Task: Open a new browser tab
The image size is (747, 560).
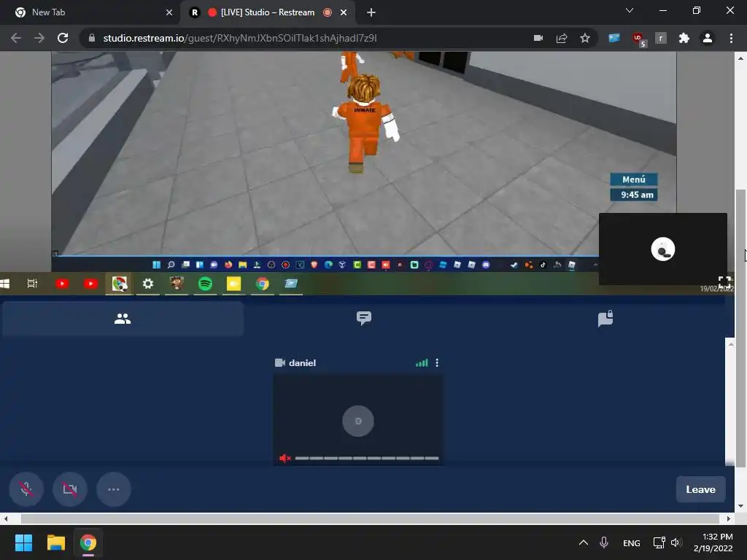Action: (x=371, y=12)
